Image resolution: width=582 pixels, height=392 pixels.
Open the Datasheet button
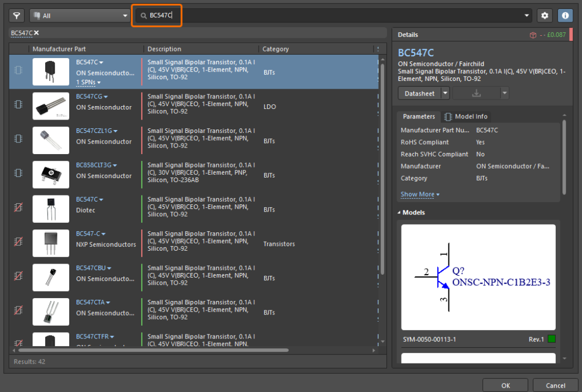[x=419, y=94]
